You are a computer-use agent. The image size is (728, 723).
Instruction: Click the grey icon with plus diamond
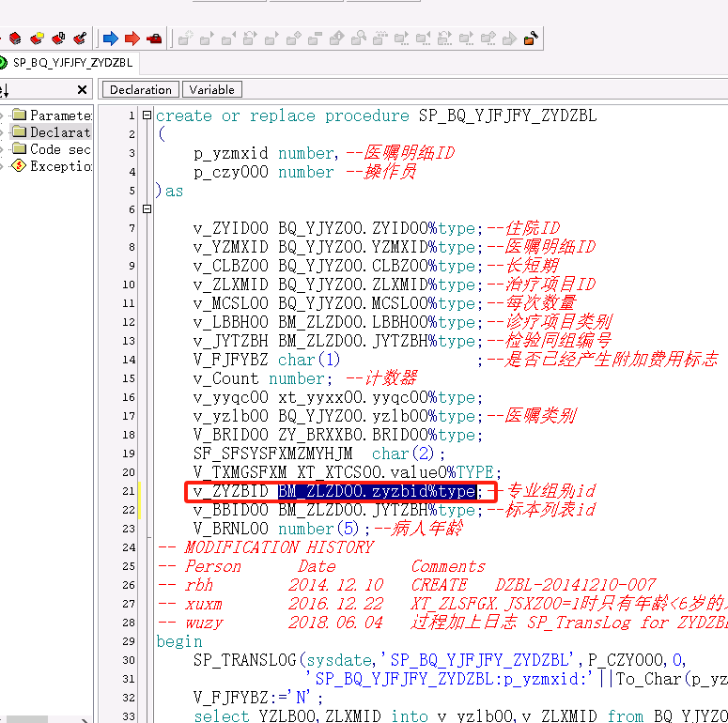(x=293, y=38)
